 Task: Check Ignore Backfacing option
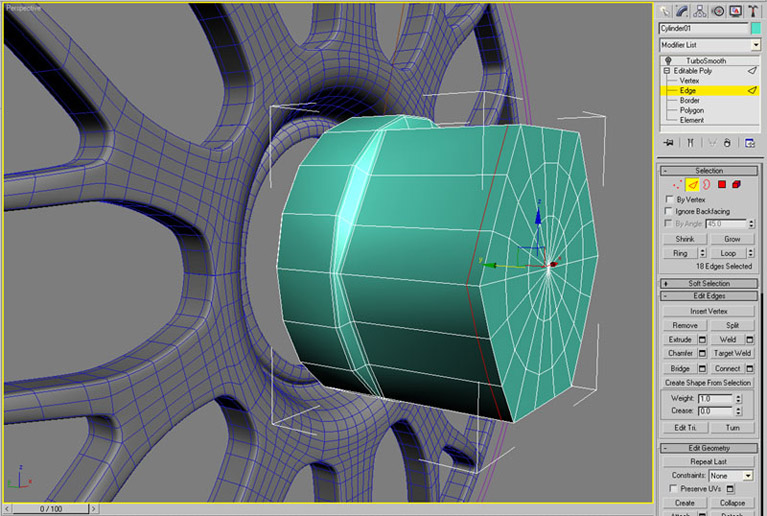point(670,211)
